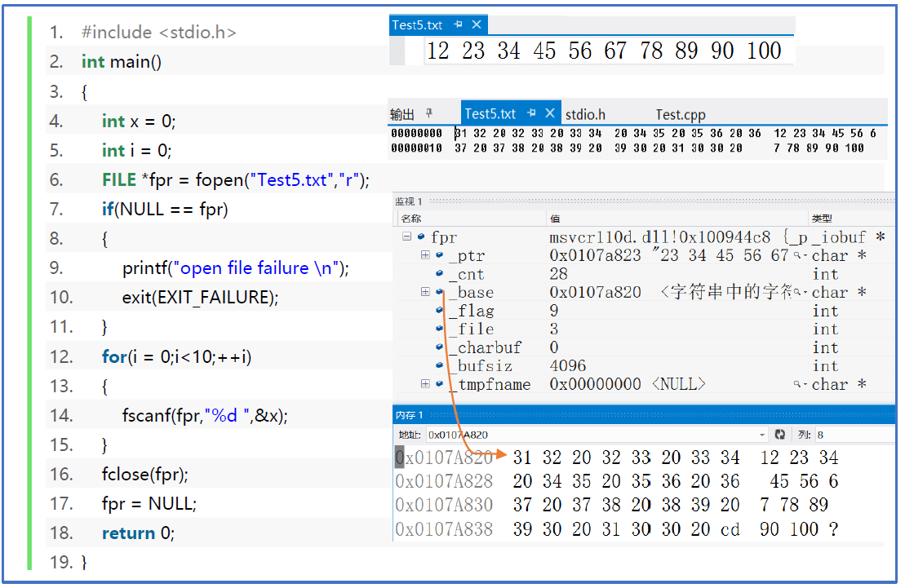
Task: Open the 输出 output panel tab
Action: (x=402, y=115)
